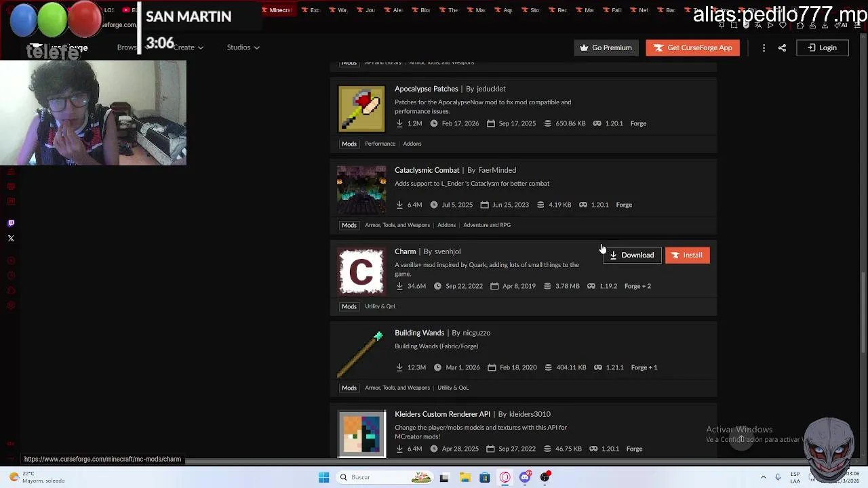
Task: Install the Charm mod
Action: [x=687, y=255]
